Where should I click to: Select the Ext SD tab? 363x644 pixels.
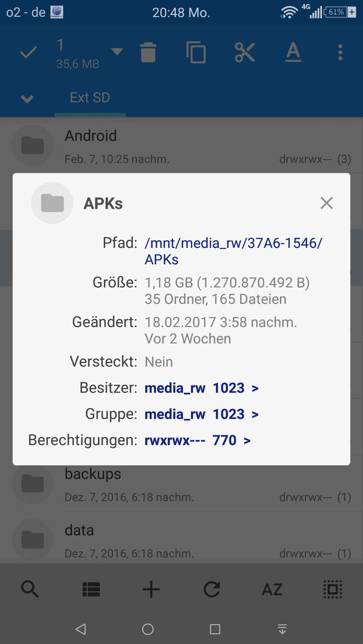(x=90, y=98)
